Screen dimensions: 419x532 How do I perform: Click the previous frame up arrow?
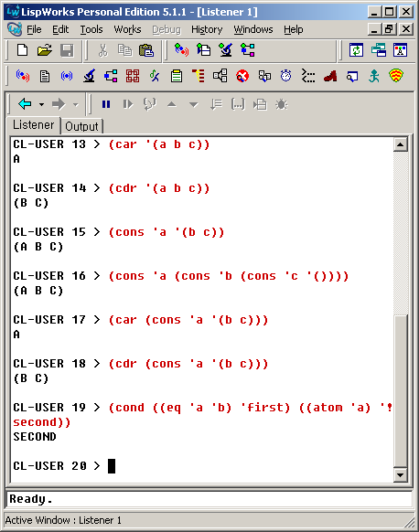(172, 104)
